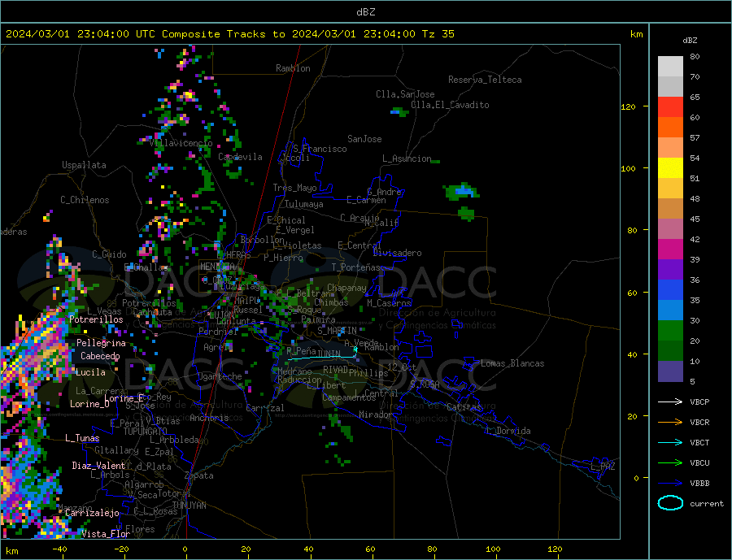Viewport: 732px width, 560px height.
Task: Click the L_Tunas place label
Action: click(x=82, y=438)
